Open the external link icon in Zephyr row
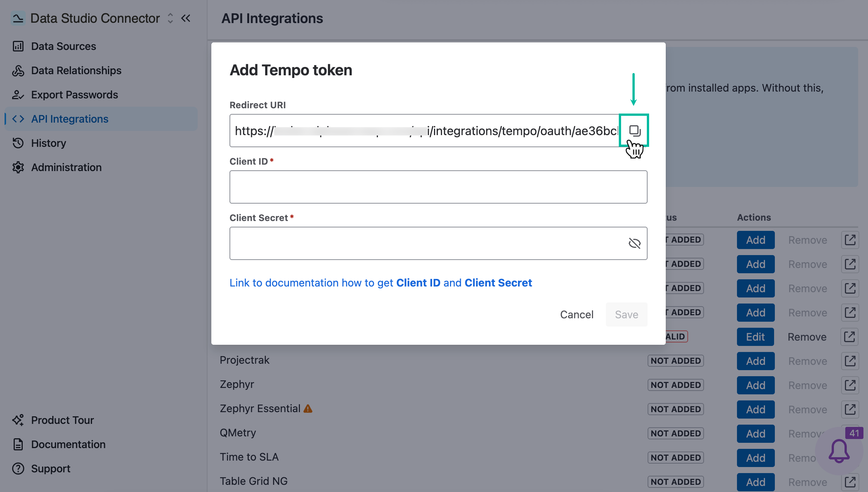The image size is (868, 492). [850, 385]
